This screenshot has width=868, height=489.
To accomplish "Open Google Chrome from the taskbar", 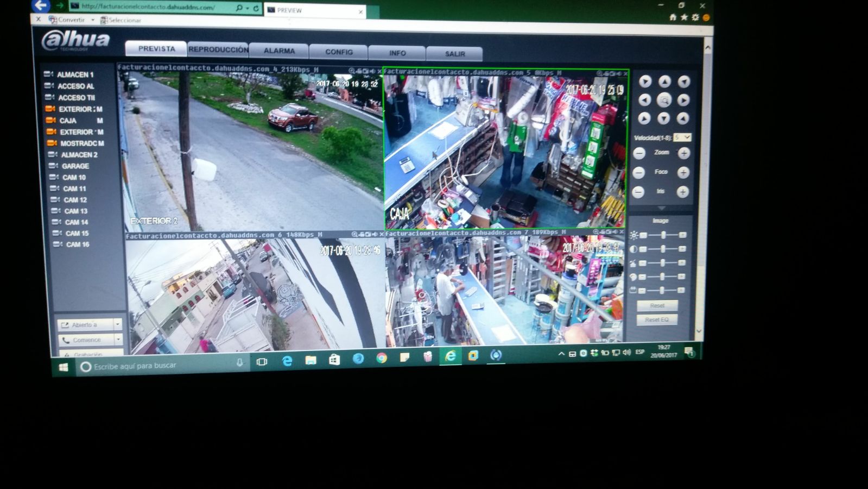I will point(382,358).
